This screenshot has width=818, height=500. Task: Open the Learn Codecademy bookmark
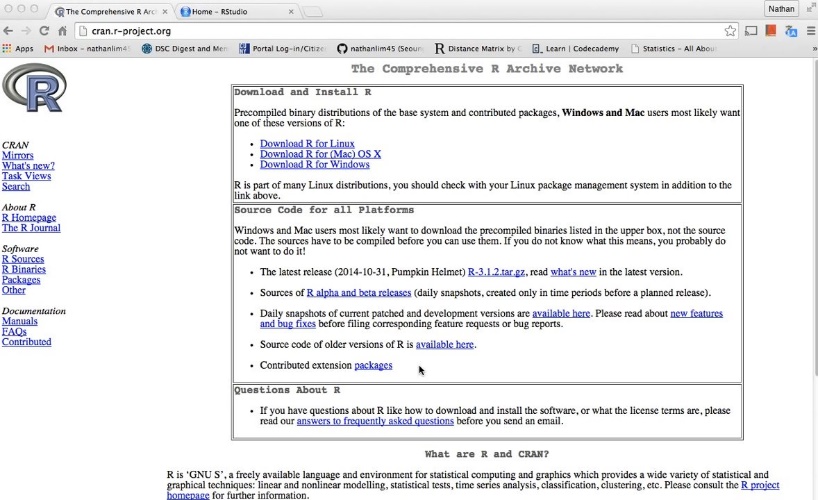(575, 49)
